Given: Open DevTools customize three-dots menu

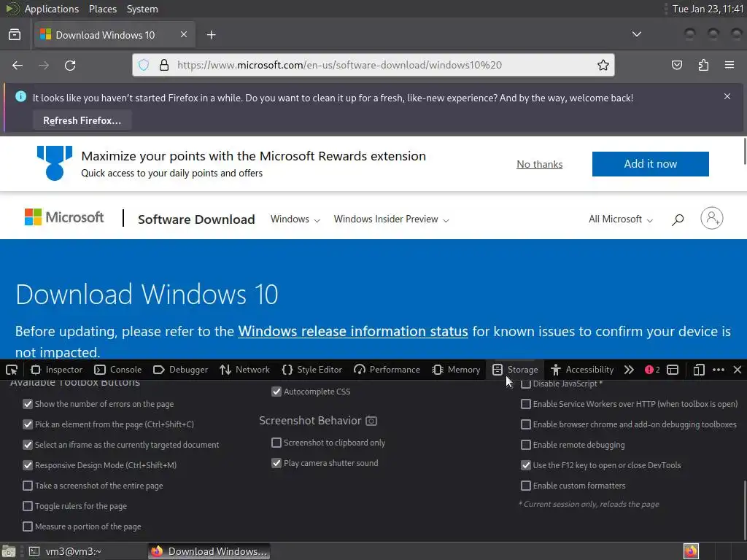Looking at the screenshot, I should pos(719,370).
